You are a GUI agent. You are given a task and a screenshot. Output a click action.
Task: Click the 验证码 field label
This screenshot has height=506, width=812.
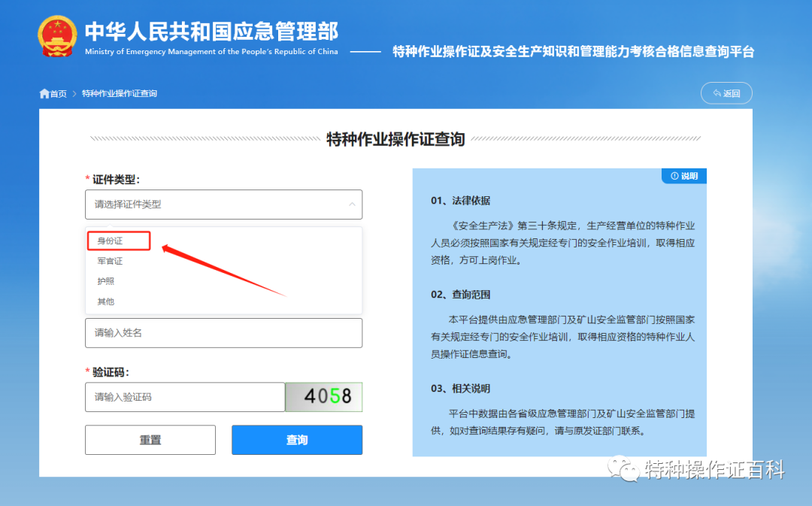click(x=111, y=372)
